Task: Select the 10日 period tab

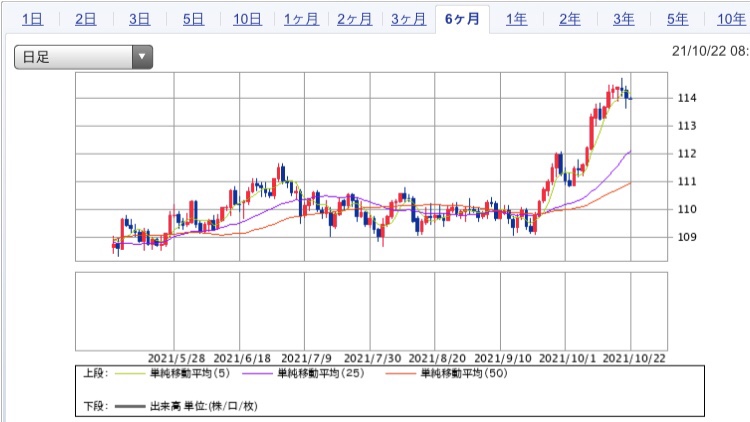Action: click(248, 19)
